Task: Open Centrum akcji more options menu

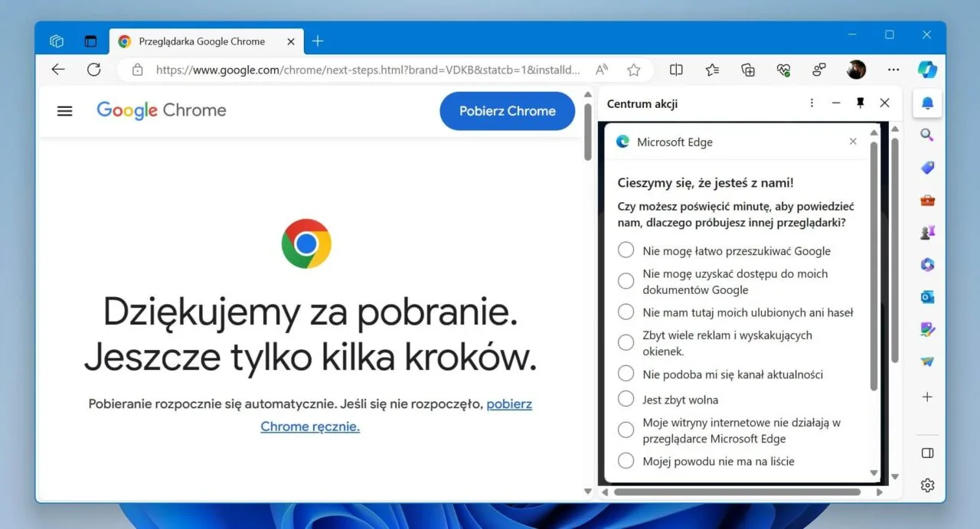Action: (x=812, y=103)
